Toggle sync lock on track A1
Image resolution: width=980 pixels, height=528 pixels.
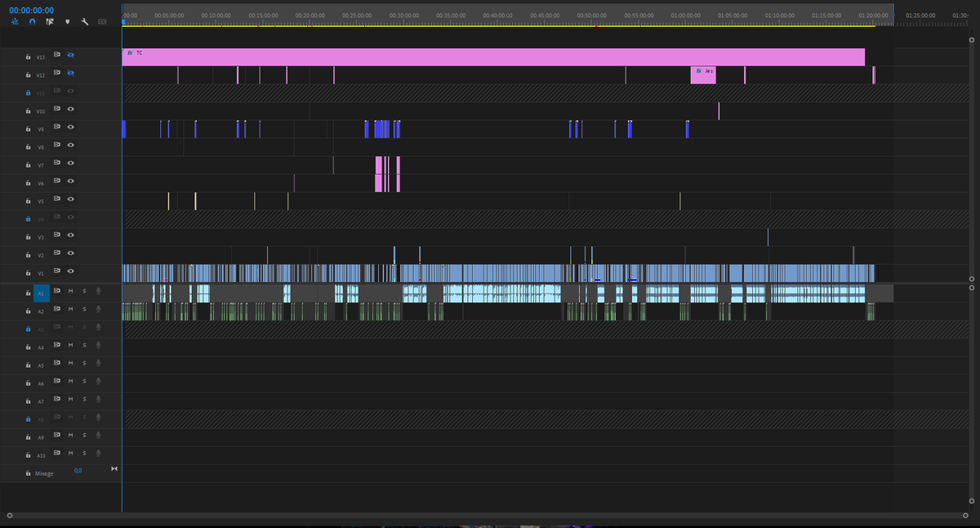57,290
